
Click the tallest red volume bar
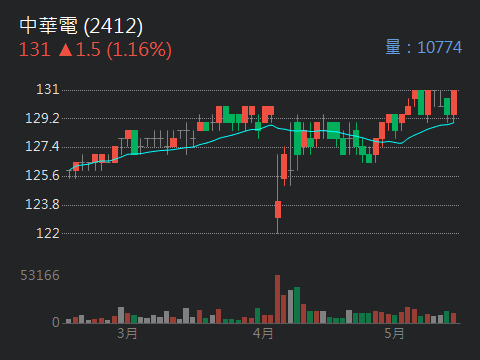pos(277,299)
